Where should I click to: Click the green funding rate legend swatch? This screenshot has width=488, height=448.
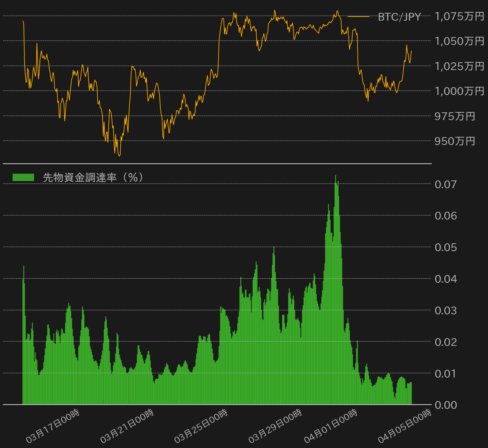pyautogui.click(x=23, y=177)
